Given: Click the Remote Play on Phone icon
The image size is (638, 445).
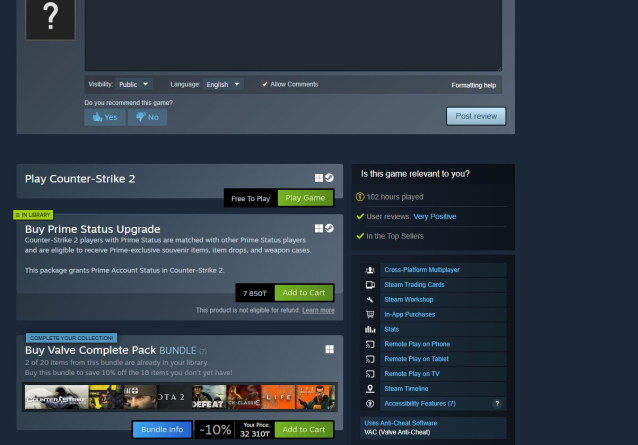Looking at the screenshot, I should click(x=370, y=344).
